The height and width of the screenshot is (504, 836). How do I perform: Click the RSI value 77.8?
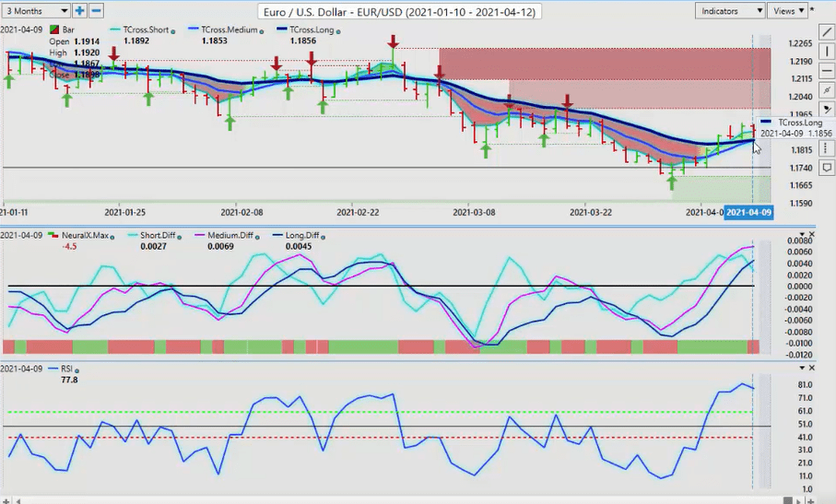click(x=69, y=380)
